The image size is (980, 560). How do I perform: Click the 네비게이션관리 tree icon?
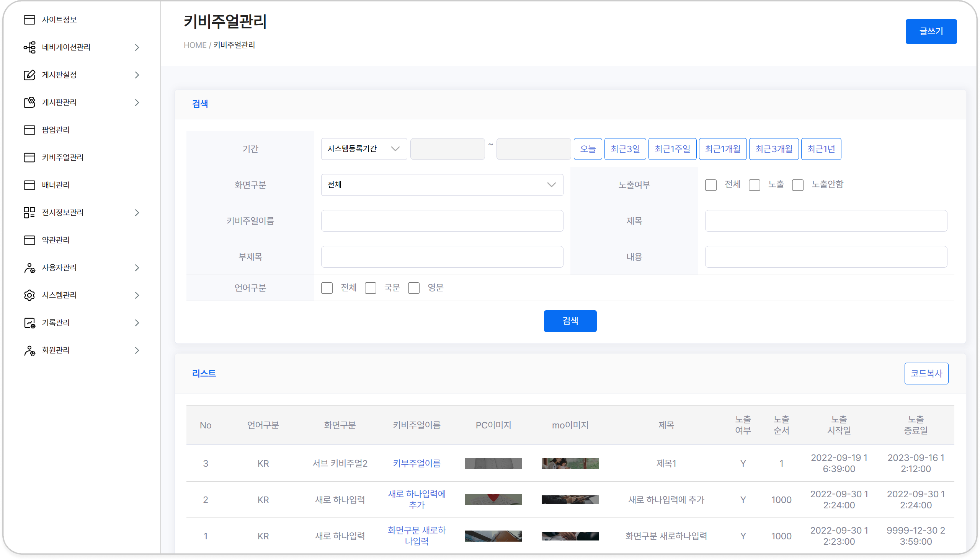(x=29, y=47)
